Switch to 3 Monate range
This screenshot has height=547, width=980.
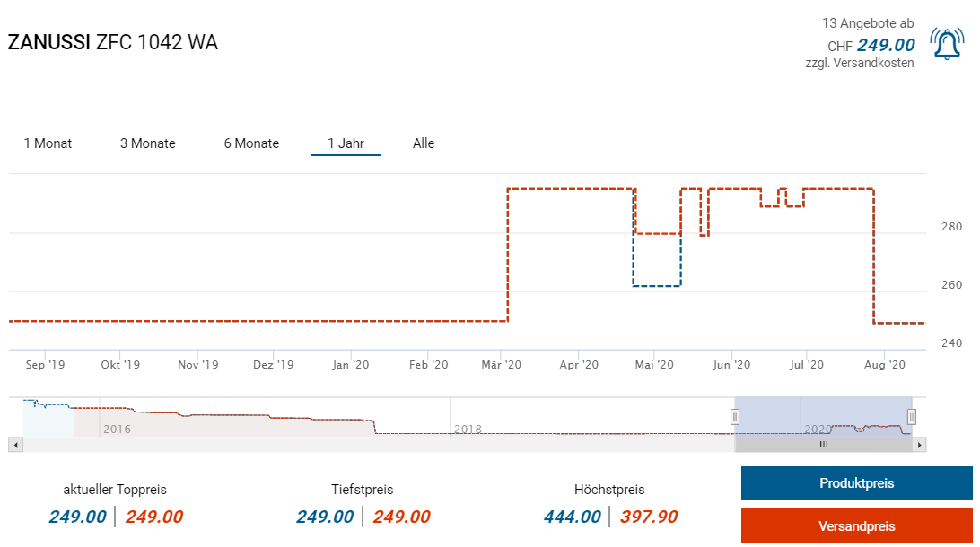coord(148,143)
